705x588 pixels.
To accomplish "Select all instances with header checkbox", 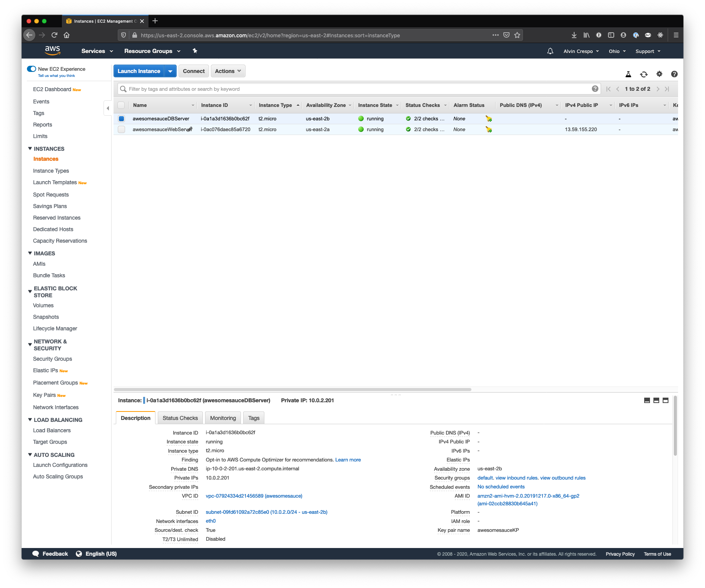I will coord(121,105).
